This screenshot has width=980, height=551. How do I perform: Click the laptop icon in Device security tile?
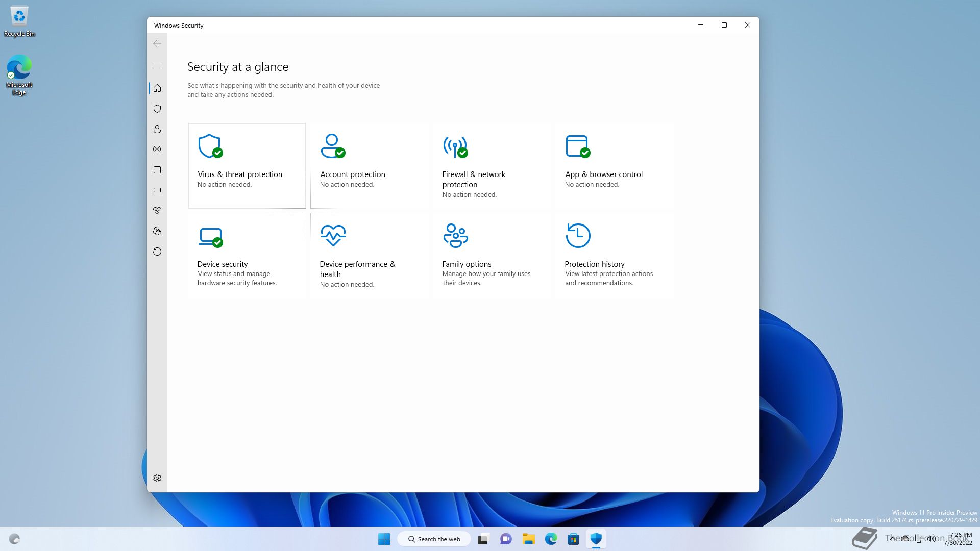(210, 237)
